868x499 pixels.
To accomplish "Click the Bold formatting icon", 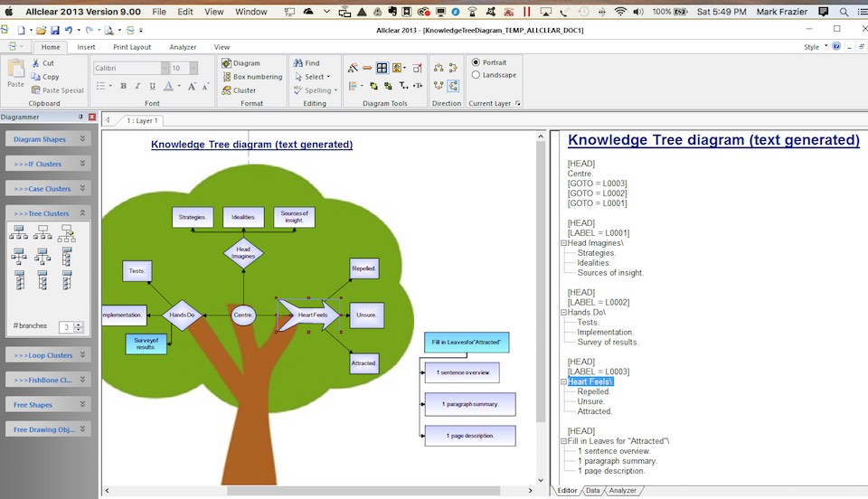I will click(x=124, y=87).
